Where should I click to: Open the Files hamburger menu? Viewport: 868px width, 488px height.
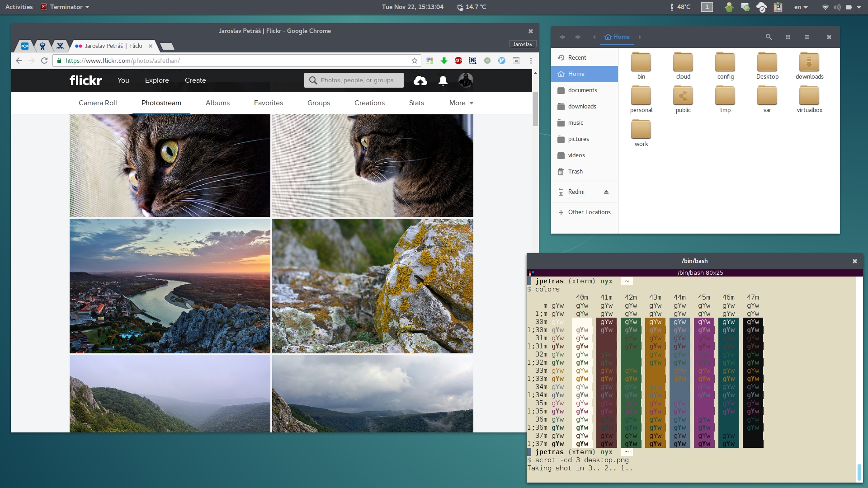(807, 37)
